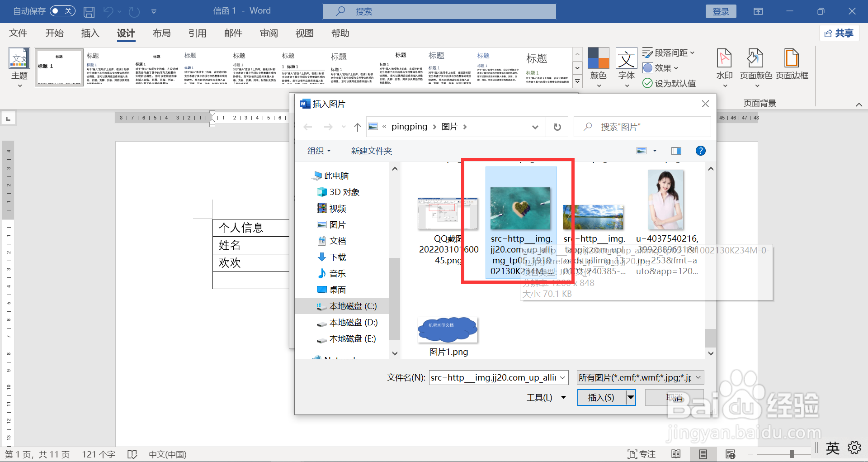Click the Word search box
Image resolution: width=868 pixels, height=462 pixels.
pos(439,11)
